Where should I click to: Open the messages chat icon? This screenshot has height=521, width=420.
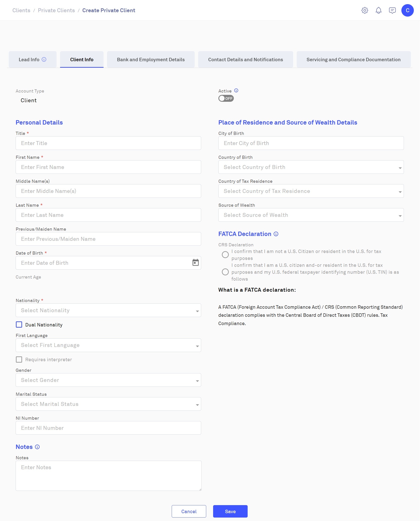pos(392,10)
